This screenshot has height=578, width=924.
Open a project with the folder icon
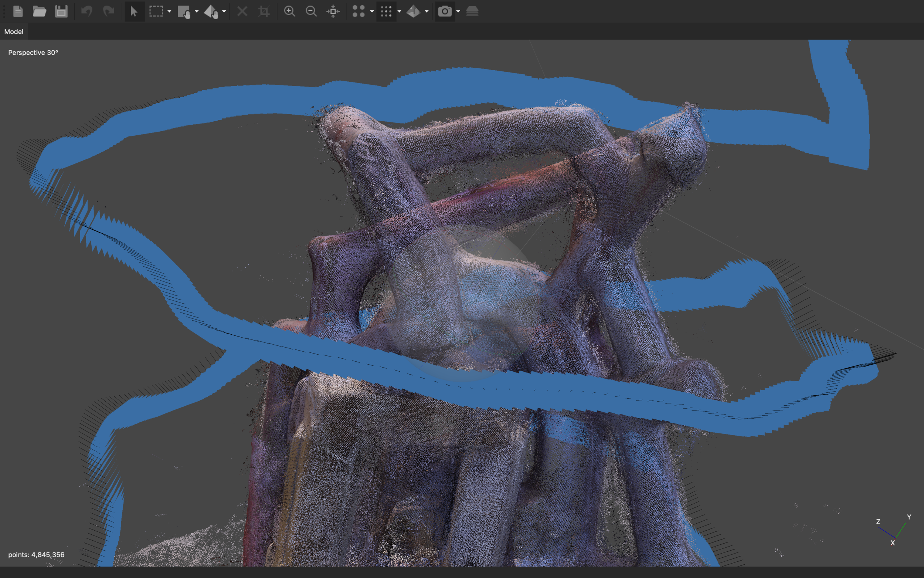(39, 11)
